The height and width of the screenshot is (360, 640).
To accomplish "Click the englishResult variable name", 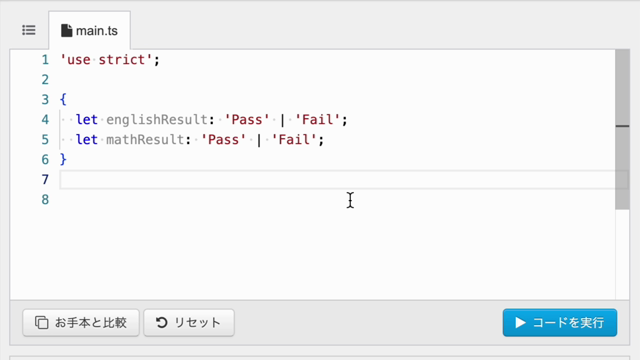I will pyautogui.click(x=157, y=120).
